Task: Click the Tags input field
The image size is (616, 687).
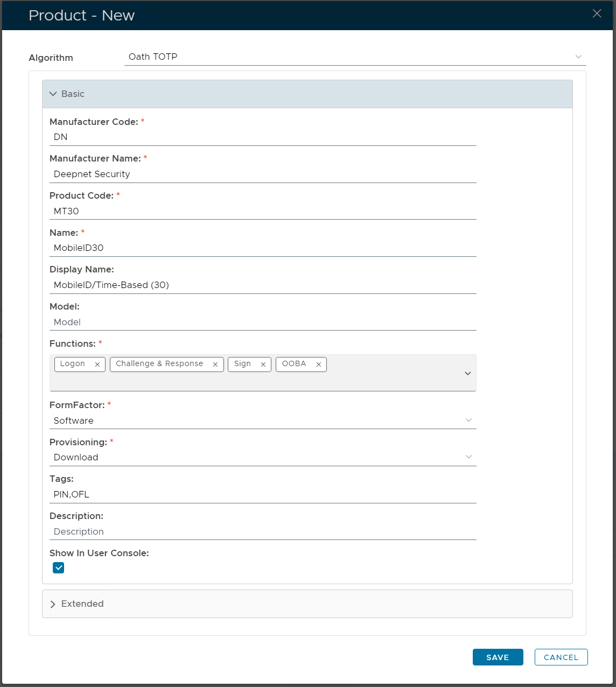Action: point(263,494)
